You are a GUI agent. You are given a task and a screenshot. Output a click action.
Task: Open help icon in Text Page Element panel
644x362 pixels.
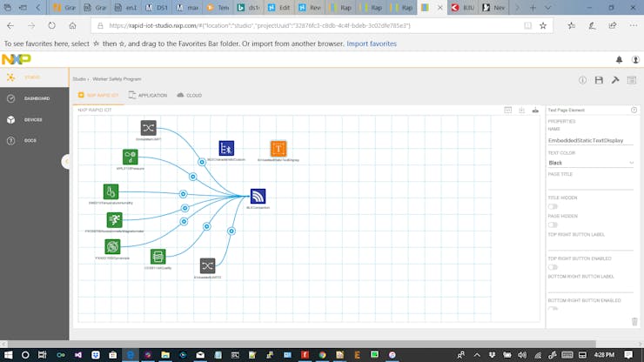(x=634, y=111)
